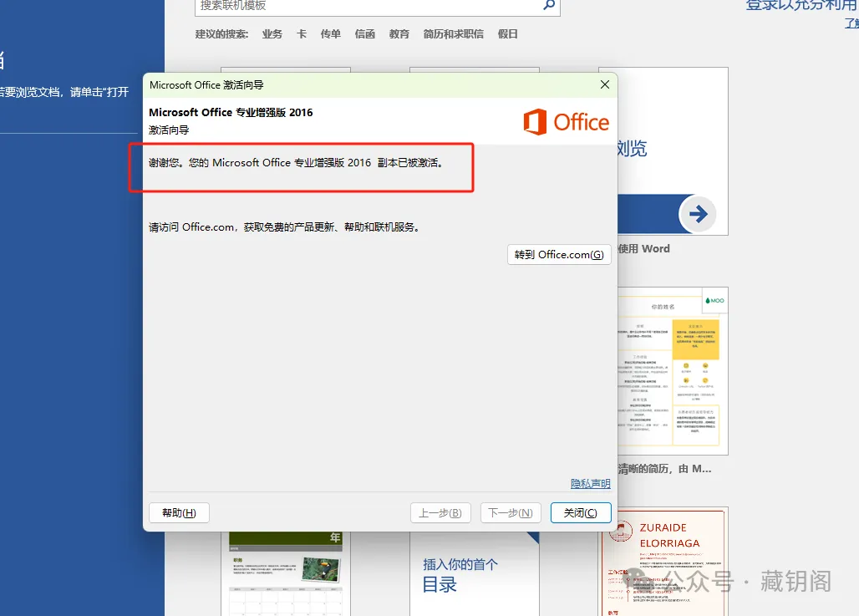This screenshot has height=616, width=859.
Task: Click the 清晰的简历 template caption
Action: [x=664, y=469]
